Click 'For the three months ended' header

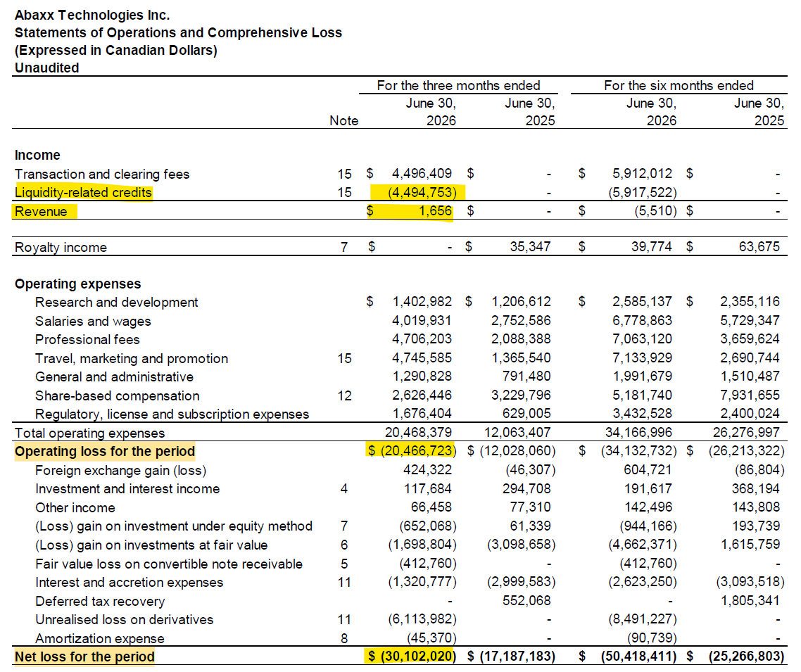458,85
